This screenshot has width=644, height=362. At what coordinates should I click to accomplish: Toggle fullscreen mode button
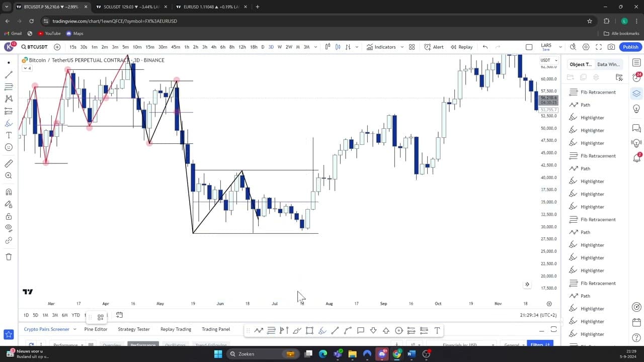coord(599,47)
